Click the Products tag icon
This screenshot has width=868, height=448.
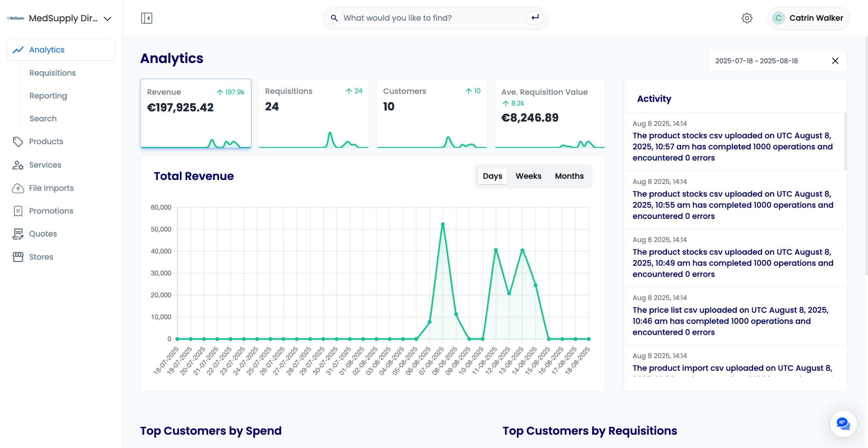[18, 142]
